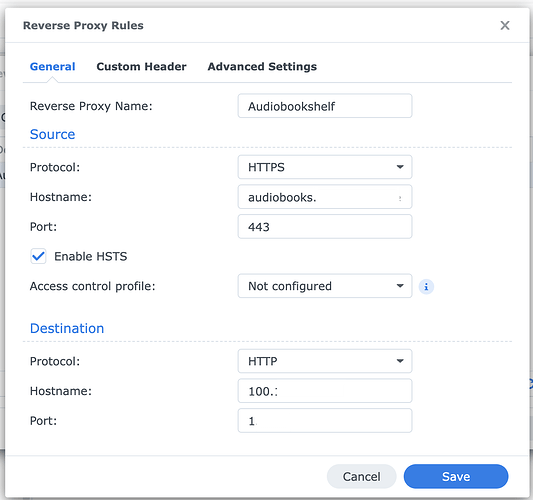Open the Source Protocol HTTPS dropdown
This screenshot has height=500, width=533.
pos(325,167)
